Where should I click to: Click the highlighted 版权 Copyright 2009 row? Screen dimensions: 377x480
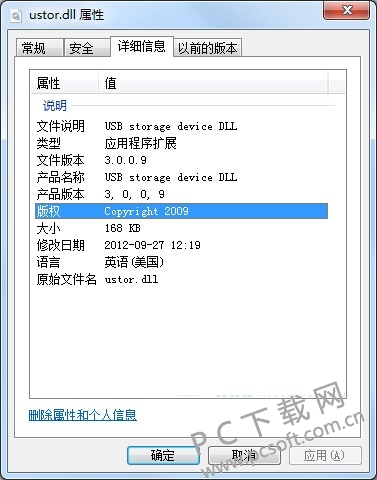click(181, 211)
